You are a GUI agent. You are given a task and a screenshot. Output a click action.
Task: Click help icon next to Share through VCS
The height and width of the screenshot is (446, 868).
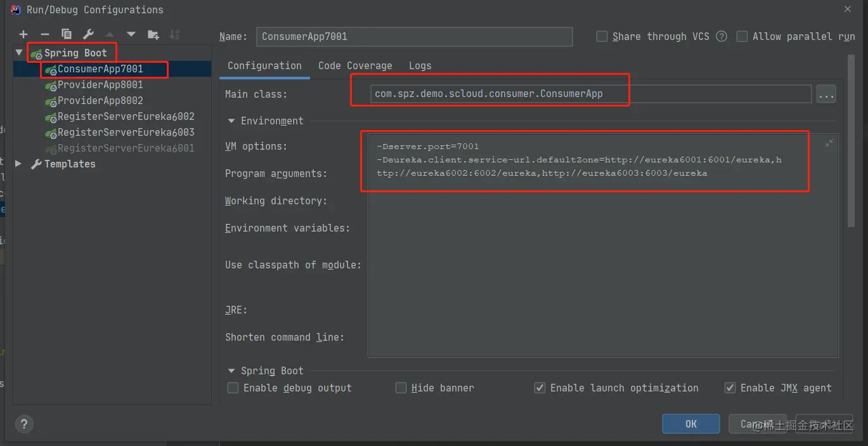pyautogui.click(x=722, y=36)
